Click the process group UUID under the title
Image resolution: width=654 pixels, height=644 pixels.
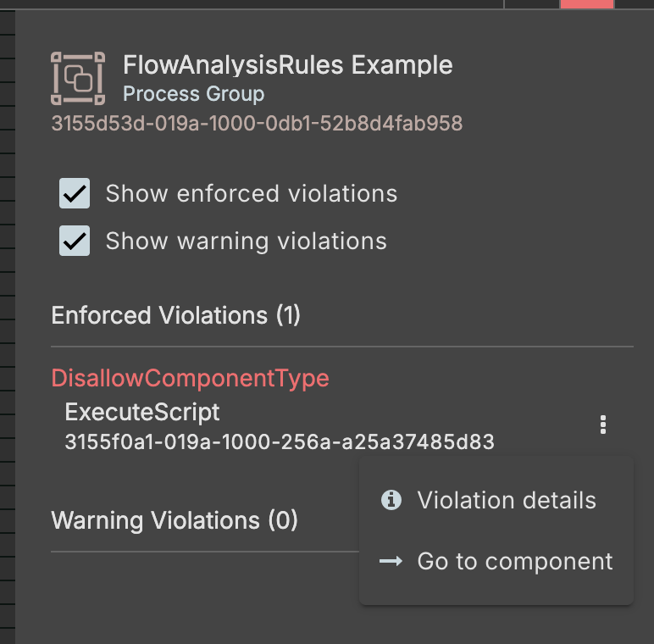click(x=257, y=124)
